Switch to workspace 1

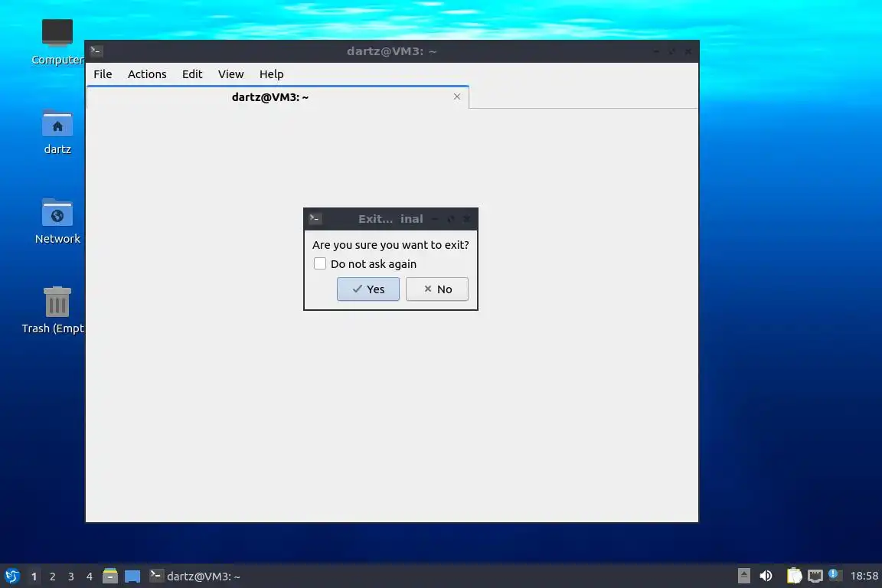point(34,577)
